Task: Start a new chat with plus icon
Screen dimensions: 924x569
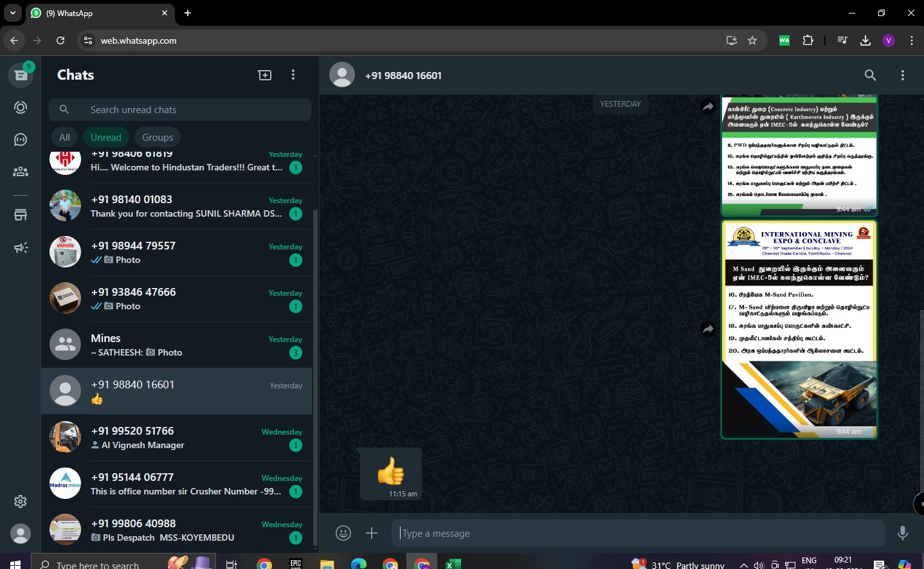Action: pos(265,75)
